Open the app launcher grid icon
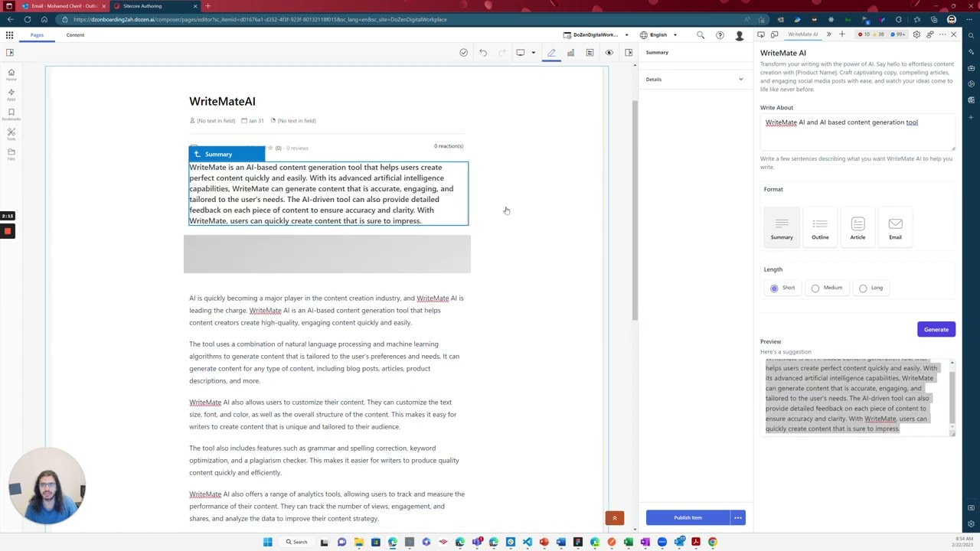980x551 pixels. pos(9,35)
